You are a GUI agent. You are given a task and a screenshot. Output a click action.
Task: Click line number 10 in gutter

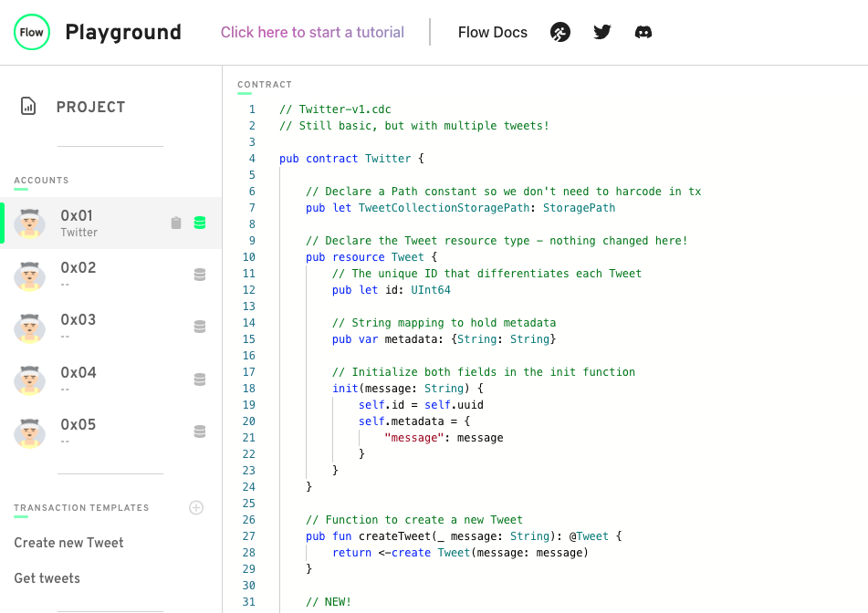[248, 257]
